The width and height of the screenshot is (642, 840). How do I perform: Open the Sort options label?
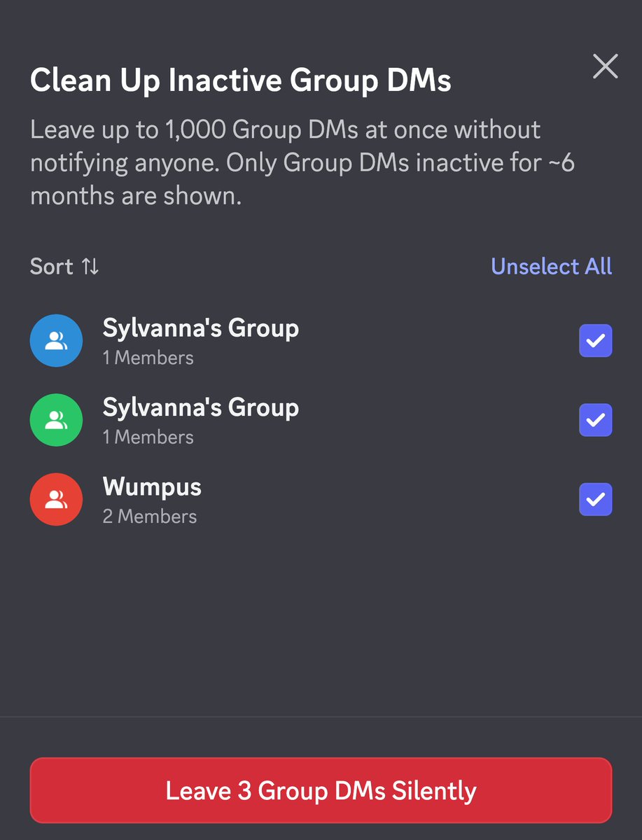click(52, 267)
